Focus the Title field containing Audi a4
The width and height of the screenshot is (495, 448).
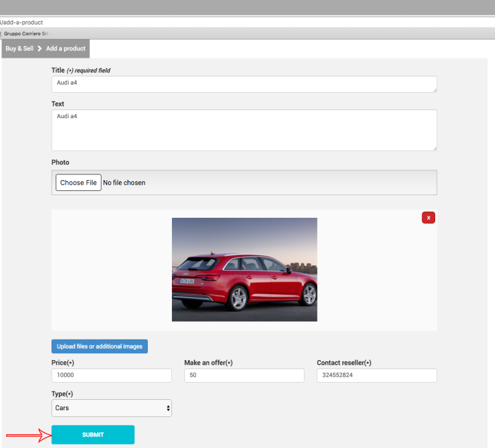tap(243, 84)
